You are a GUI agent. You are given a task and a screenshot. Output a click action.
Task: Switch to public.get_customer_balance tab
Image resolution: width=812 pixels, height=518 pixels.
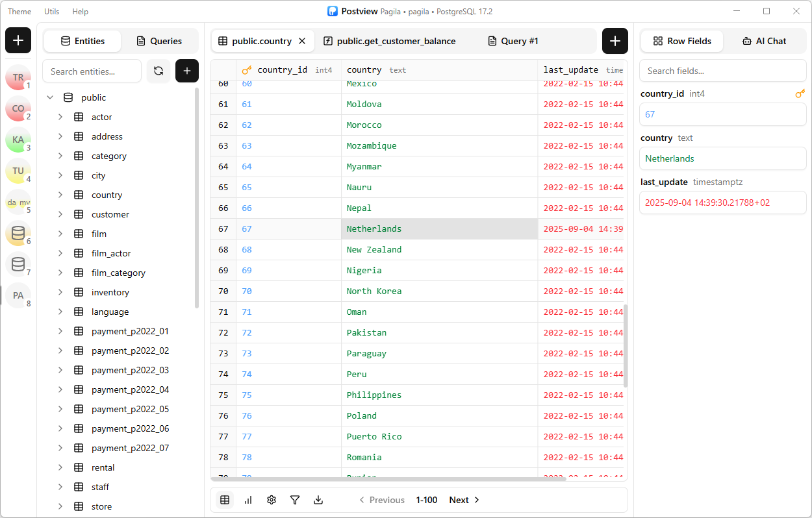coord(389,41)
